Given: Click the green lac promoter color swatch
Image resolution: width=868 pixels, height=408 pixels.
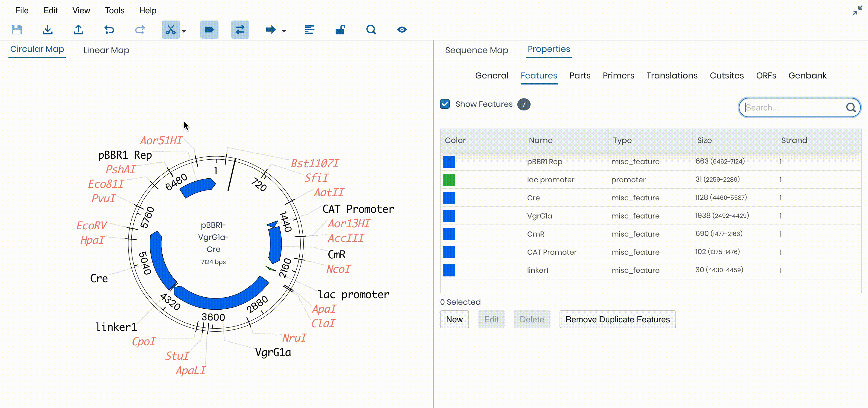Looking at the screenshot, I should coord(449,180).
